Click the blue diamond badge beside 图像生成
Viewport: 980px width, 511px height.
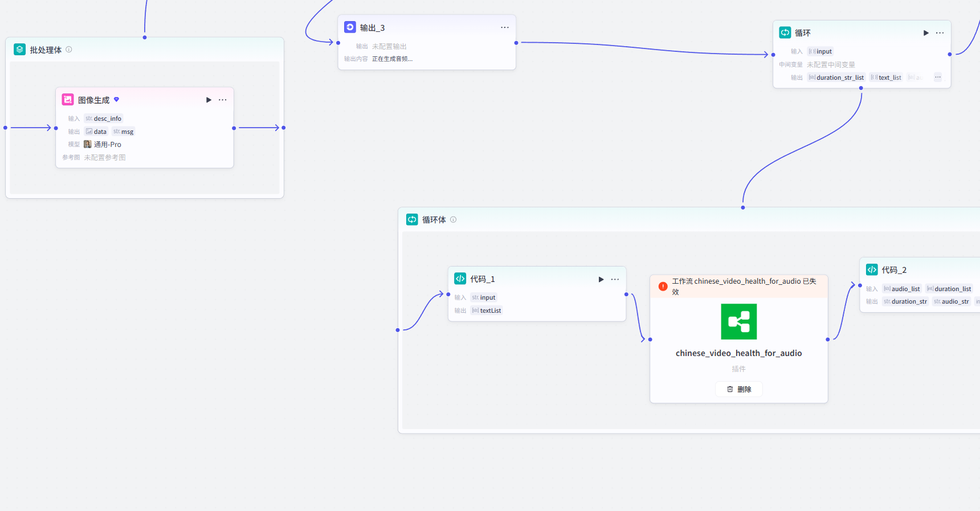click(117, 100)
